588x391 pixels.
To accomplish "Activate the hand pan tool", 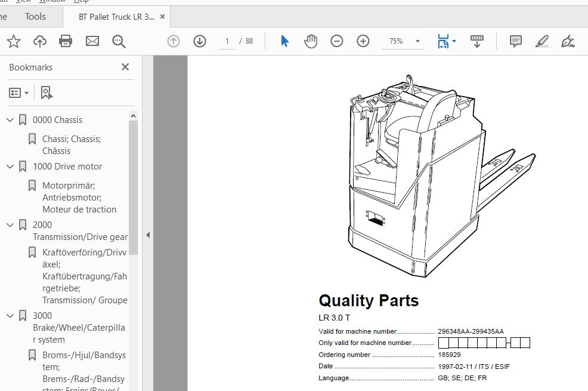I will pyautogui.click(x=311, y=41).
